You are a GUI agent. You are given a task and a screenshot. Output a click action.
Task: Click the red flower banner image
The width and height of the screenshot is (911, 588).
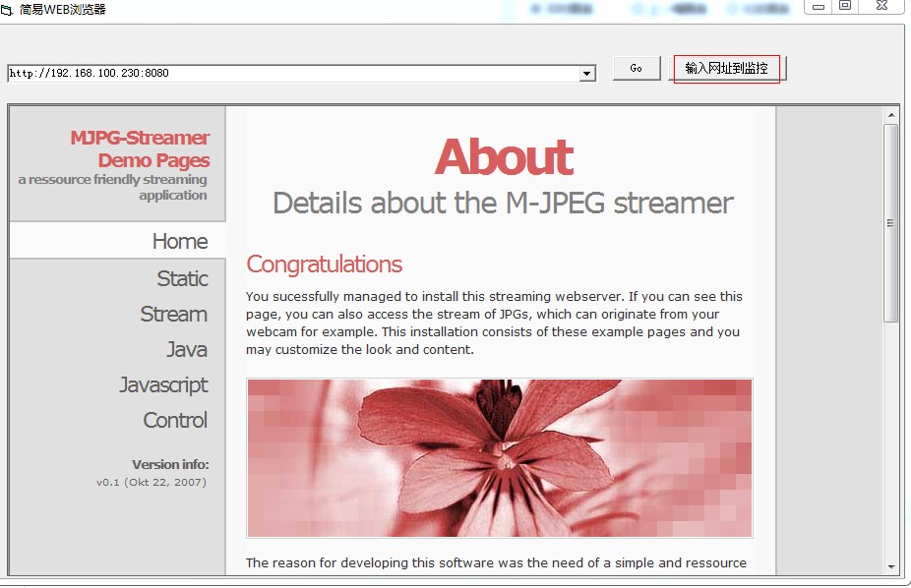pyautogui.click(x=499, y=458)
